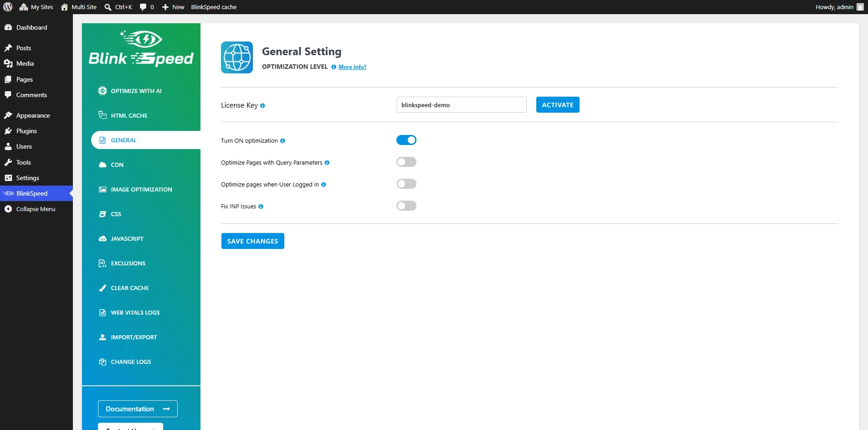The width and height of the screenshot is (868, 430).
Task: Open the Multi Site home menu
Action: (x=79, y=7)
